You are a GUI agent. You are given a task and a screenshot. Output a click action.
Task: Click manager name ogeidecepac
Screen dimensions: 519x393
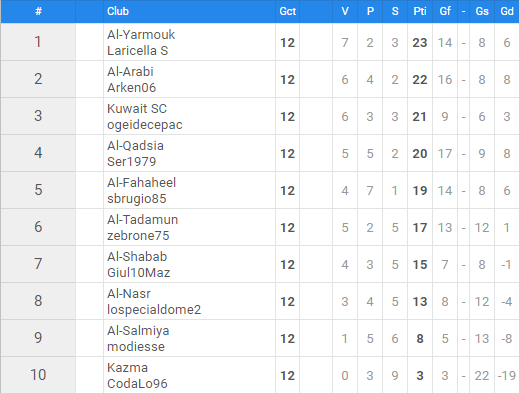tap(145, 125)
